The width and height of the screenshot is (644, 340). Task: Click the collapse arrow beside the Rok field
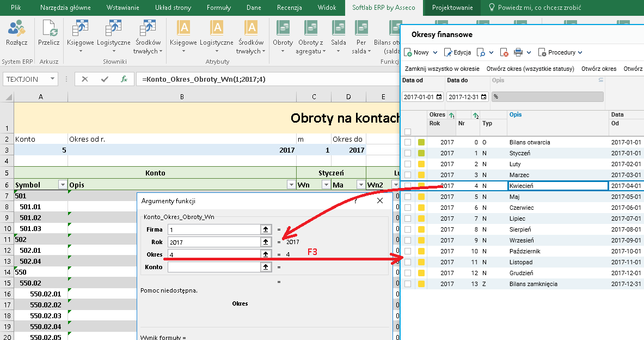[x=266, y=242]
